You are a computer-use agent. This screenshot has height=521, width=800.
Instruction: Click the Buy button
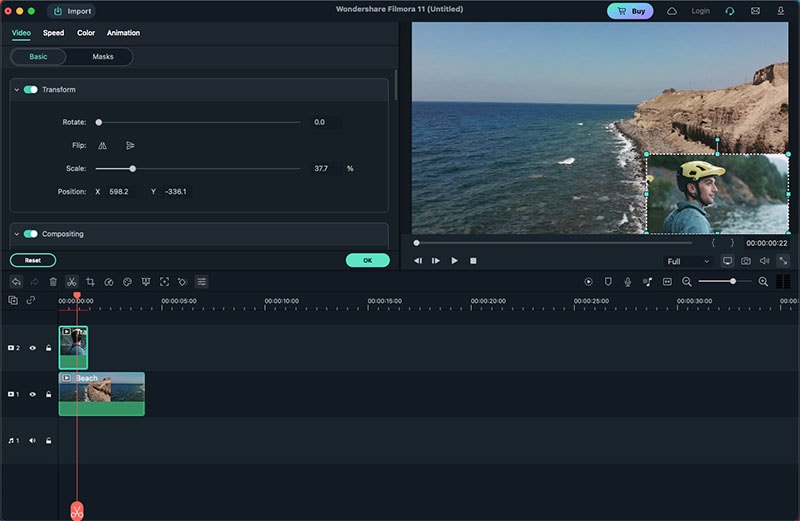click(630, 11)
